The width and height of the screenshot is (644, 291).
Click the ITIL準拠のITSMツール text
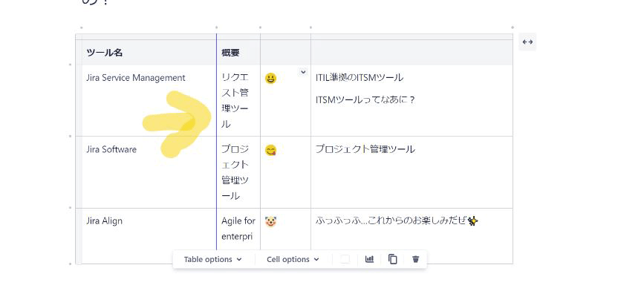pyautogui.click(x=360, y=77)
